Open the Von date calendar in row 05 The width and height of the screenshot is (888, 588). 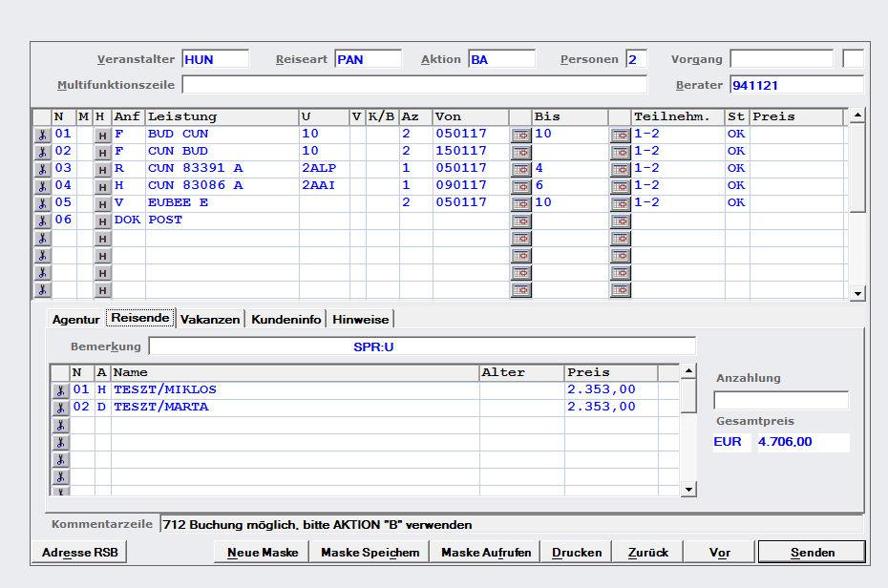pos(521,203)
